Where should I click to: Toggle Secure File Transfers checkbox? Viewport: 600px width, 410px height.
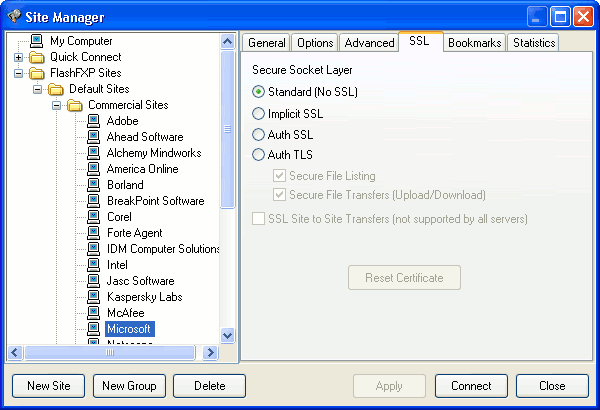(x=279, y=195)
